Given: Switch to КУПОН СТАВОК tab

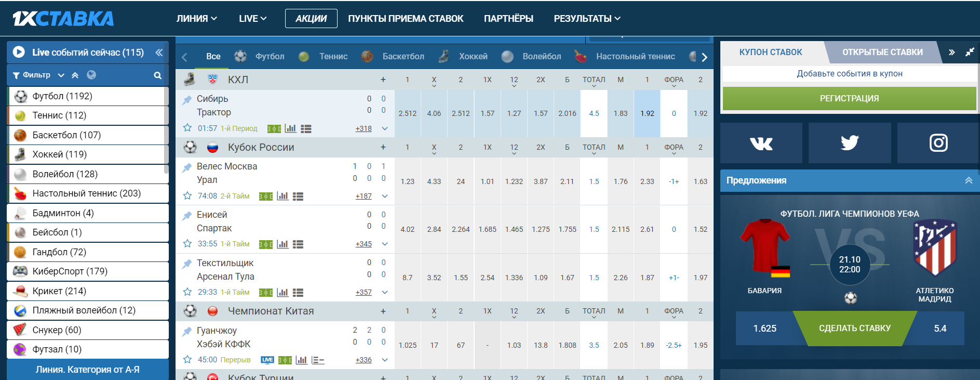Looking at the screenshot, I should coord(771,52).
